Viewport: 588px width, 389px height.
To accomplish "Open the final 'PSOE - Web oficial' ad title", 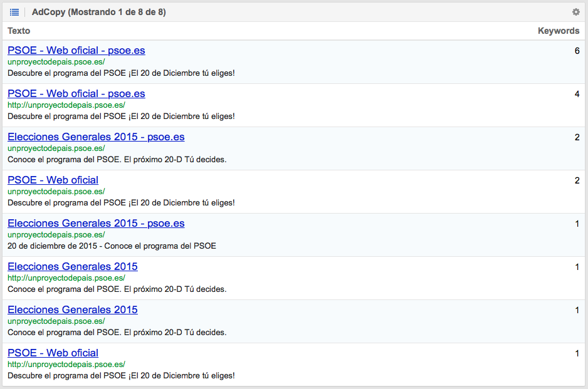I will pyautogui.click(x=53, y=353).
